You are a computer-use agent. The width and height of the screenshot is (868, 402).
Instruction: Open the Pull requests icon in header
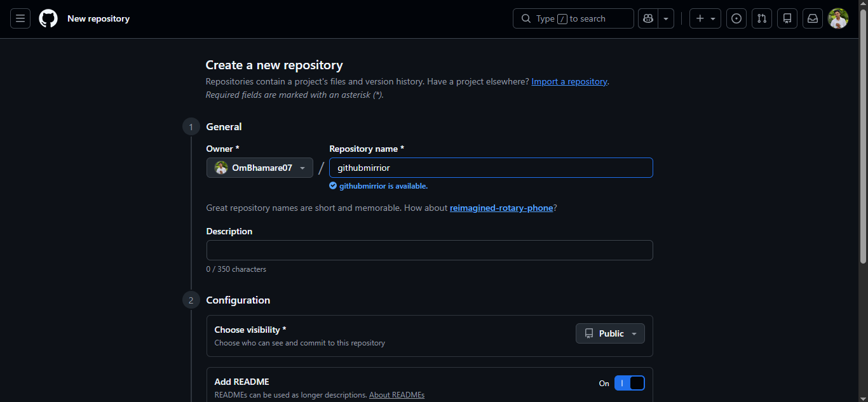point(762,18)
